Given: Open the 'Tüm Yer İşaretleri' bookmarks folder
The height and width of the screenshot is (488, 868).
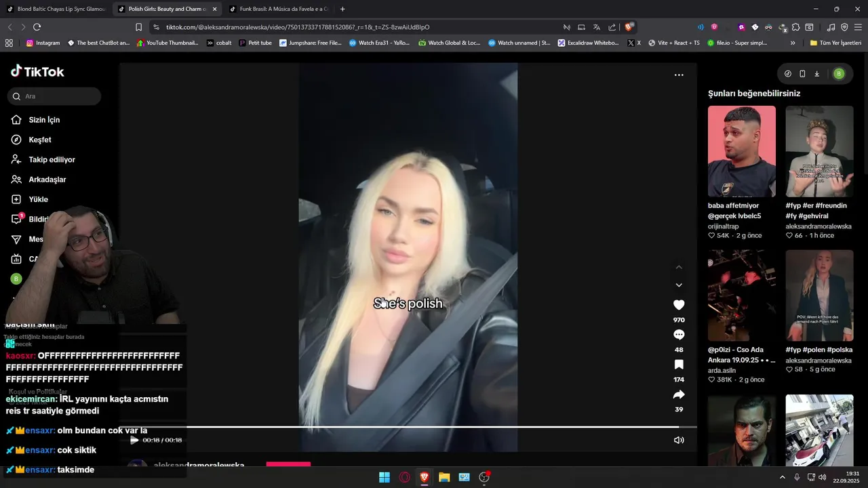Looking at the screenshot, I should click(x=835, y=43).
